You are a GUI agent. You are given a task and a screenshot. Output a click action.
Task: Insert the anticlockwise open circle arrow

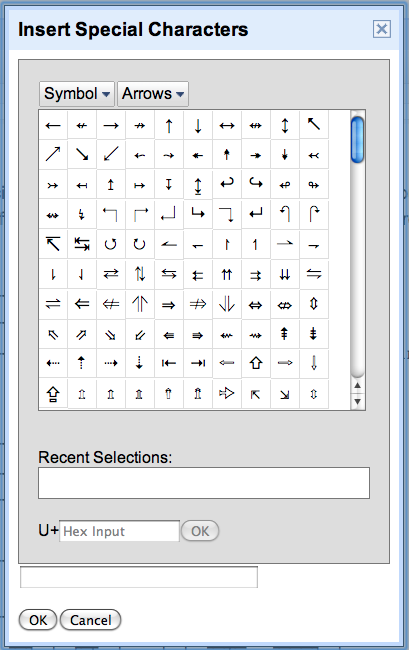[x=111, y=244]
